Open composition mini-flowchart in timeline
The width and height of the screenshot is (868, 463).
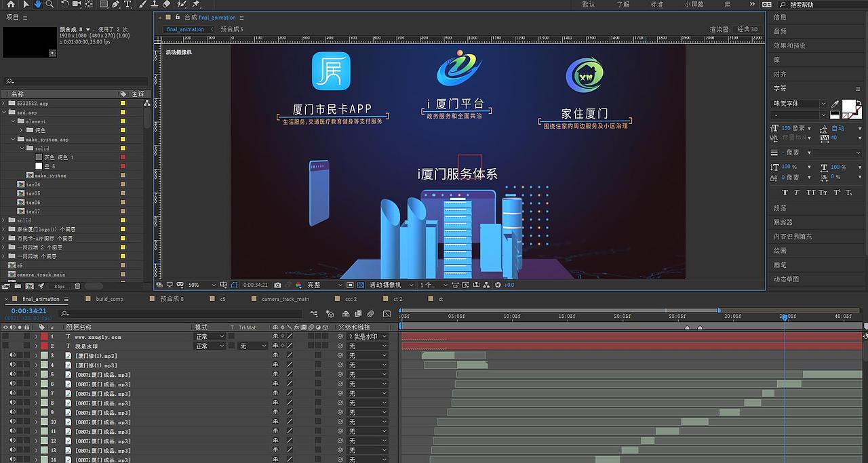click(x=313, y=314)
